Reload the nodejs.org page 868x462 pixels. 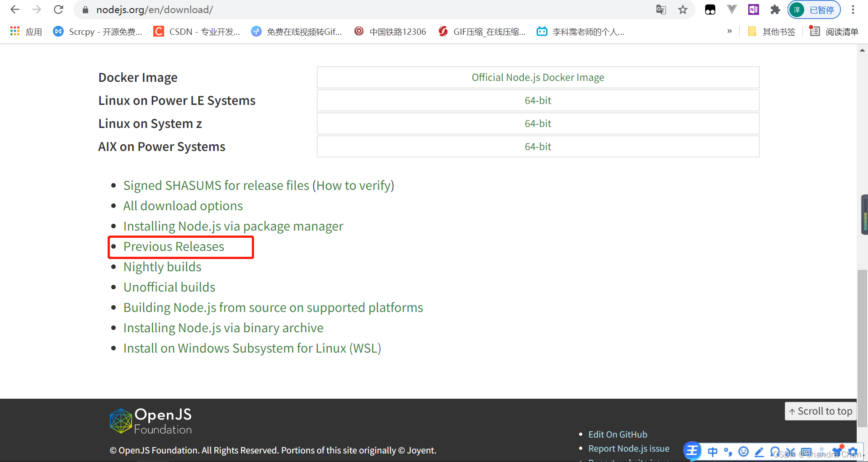pos(58,9)
